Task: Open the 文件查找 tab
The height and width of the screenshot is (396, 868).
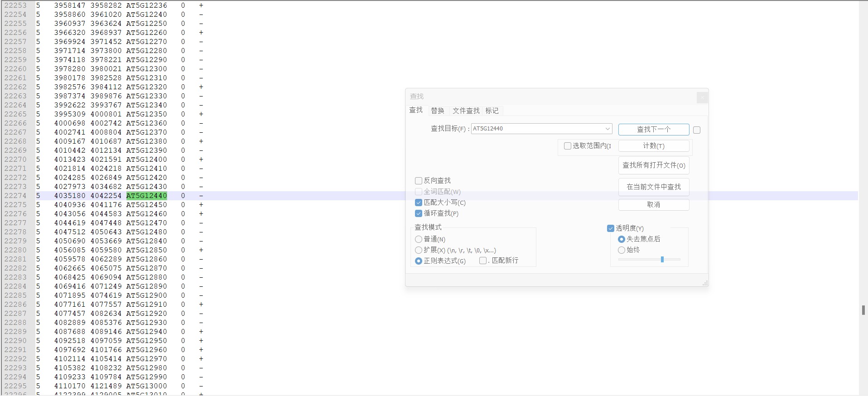Action: (x=466, y=111)
